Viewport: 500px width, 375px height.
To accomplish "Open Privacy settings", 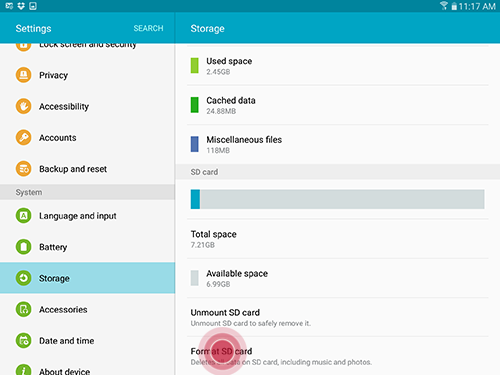I will click(x=87, y=75).
